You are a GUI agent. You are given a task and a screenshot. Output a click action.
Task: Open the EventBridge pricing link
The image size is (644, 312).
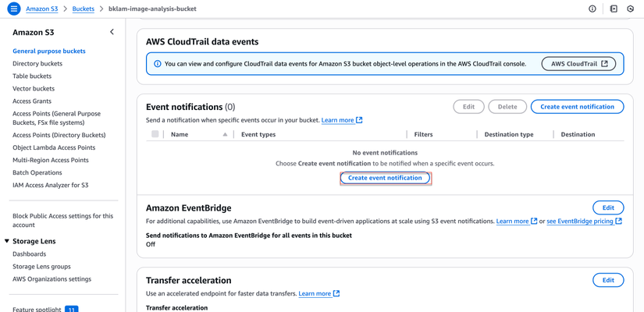click(x=579, y=221)
